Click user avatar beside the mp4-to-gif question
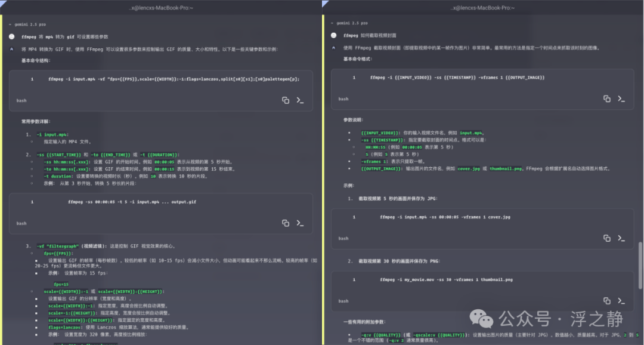 [12, 36]
